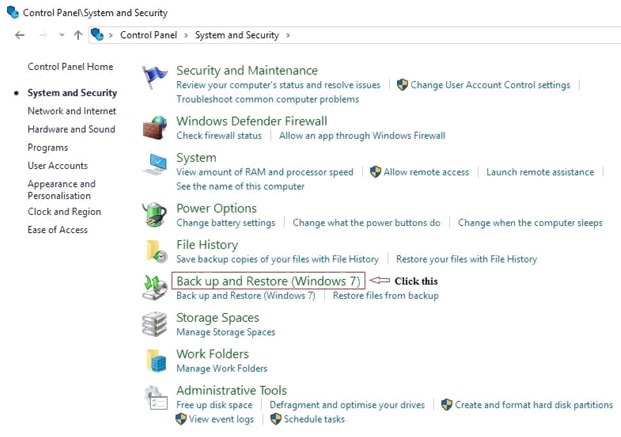Screen dimensions: 621x437
Task: Open the User Accounts category
Action: coord(57,166)
